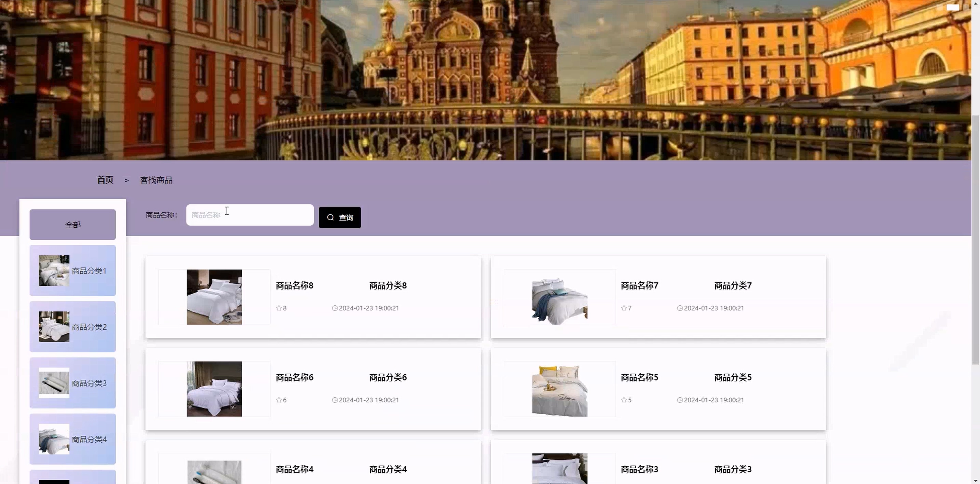Click the magnifier icon in 查询 button
980x484 pixels.
coord(330,217)
